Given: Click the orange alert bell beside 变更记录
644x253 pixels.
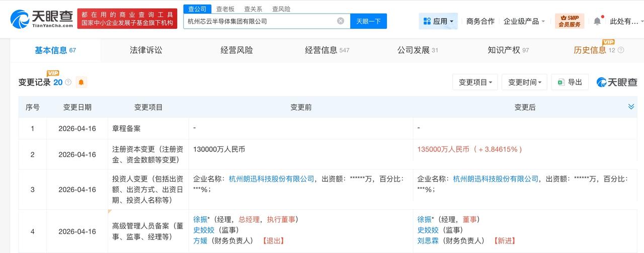Looking at the screenshot, I should coord(81,82).
